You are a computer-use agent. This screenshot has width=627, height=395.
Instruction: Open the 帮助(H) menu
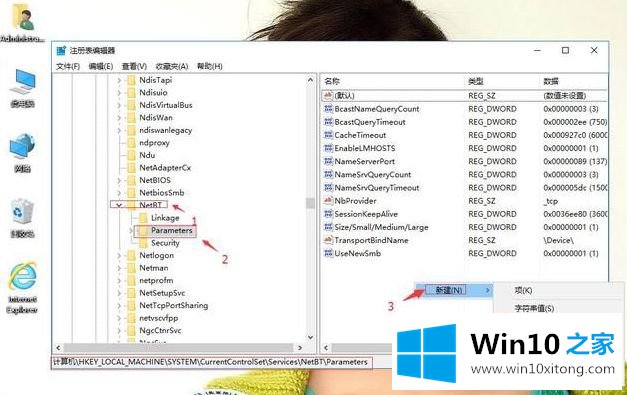pos(210,66)
